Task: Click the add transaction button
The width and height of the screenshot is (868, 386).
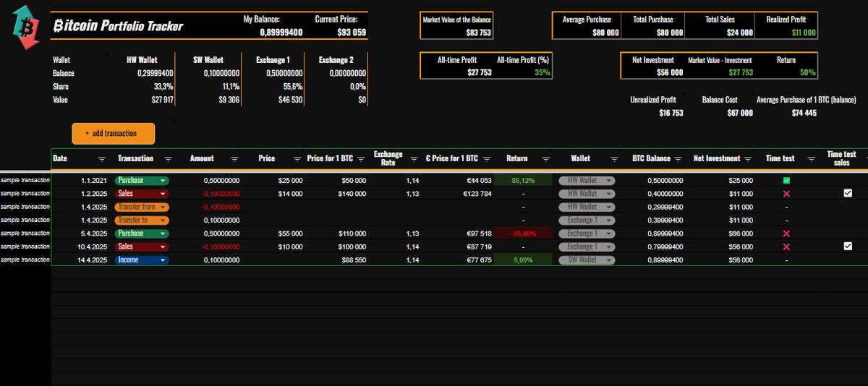Action: click(x=114, y=133)
